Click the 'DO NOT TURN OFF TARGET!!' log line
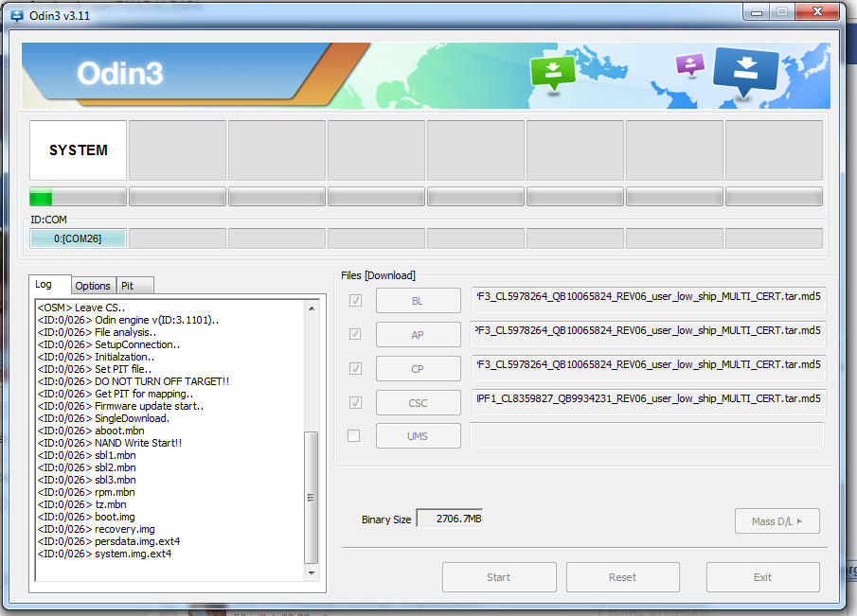This screenshot has height=616, width=857. click(134, 381)
